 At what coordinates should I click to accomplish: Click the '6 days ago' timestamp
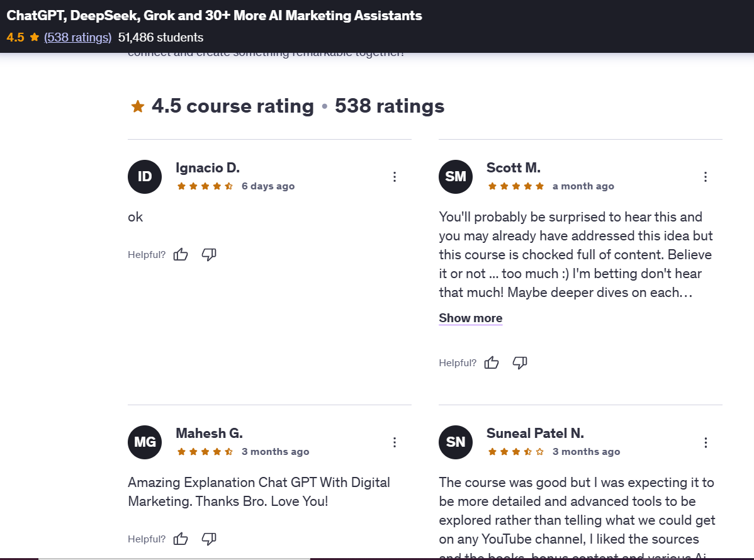(x=268, y=186)
